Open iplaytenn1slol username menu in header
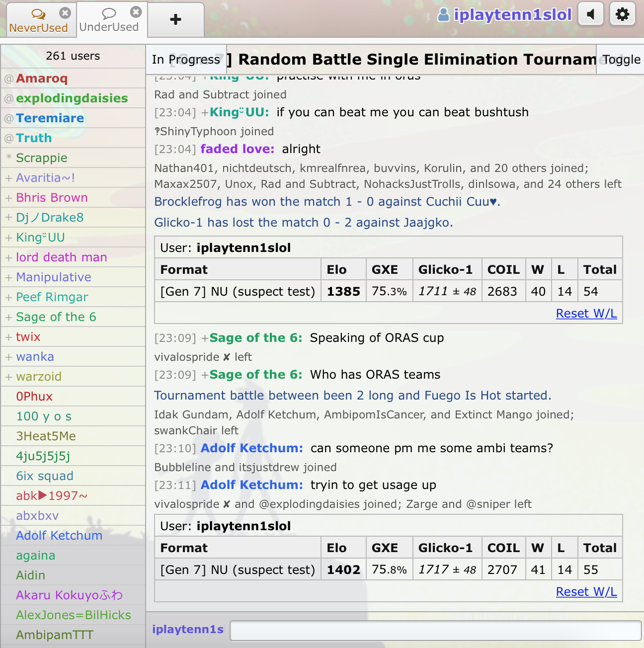 coord(512,15)
